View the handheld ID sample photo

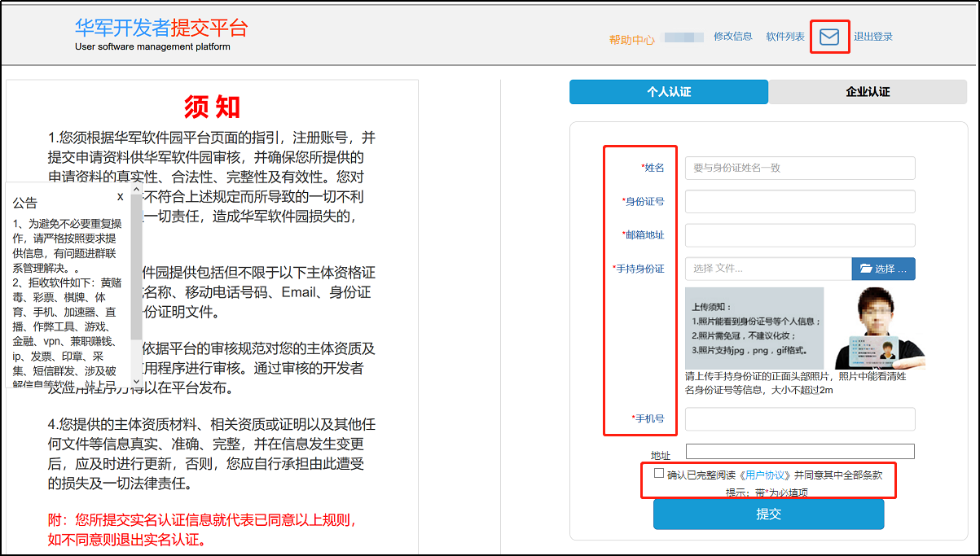(880, 328)
